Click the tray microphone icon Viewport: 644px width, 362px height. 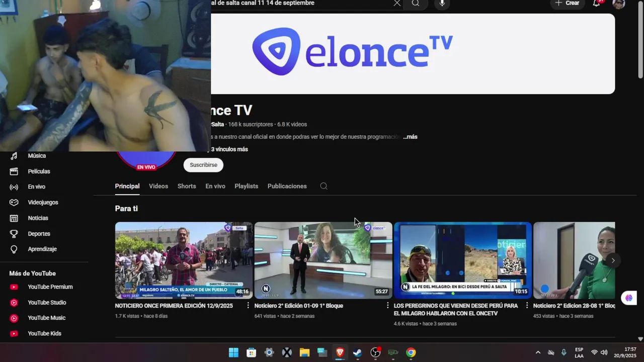click(564, 352)
